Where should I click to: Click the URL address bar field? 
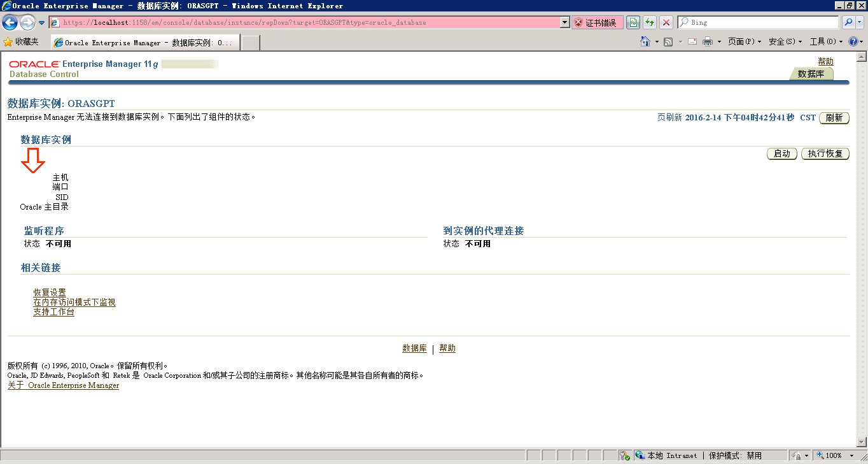(x=304, y=22)
